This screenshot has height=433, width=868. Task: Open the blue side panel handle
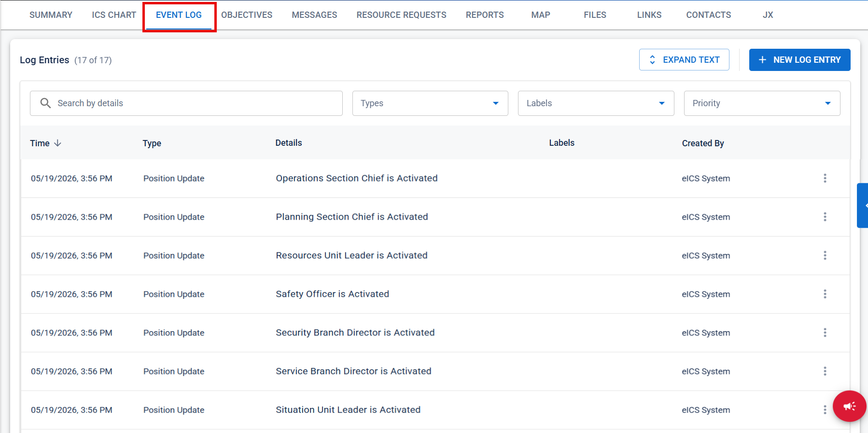tap(863, 205)
